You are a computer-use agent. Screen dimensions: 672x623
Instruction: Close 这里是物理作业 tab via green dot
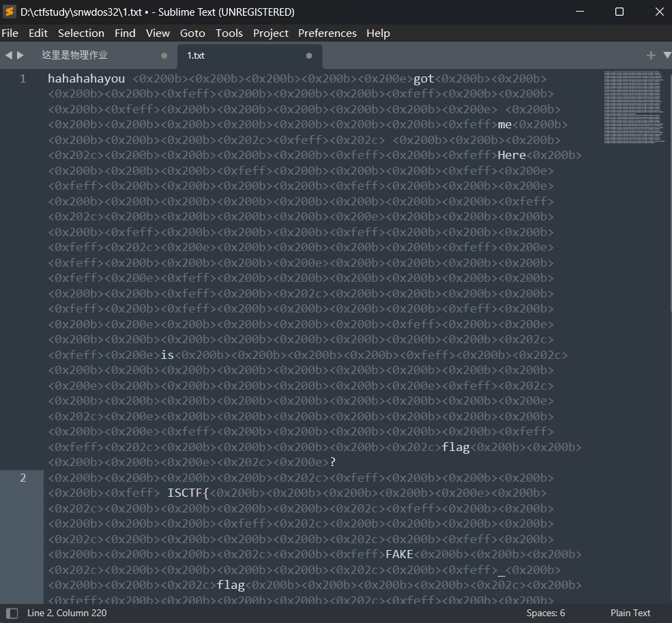pyautogui.click(x=164, y=55)
